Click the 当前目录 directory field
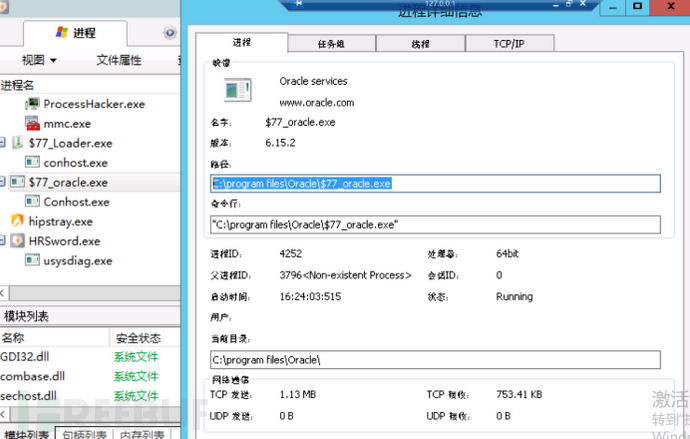690x439 pixels. click(435, 359)
